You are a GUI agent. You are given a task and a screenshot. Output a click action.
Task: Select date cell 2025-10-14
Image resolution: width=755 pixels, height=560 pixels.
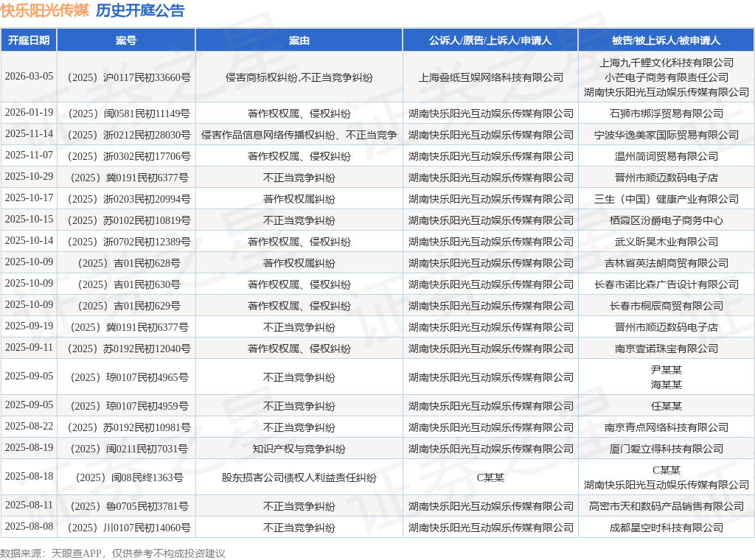tap(29, 240)
